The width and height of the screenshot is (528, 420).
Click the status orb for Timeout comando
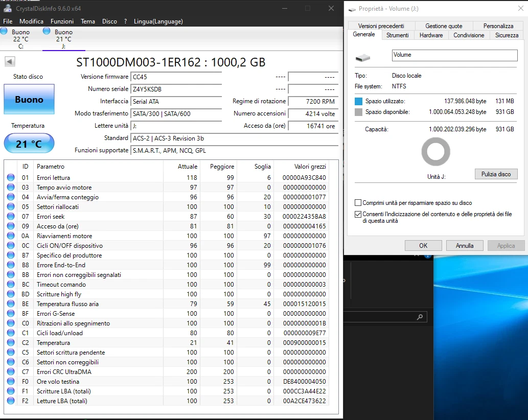coord(11,285)
